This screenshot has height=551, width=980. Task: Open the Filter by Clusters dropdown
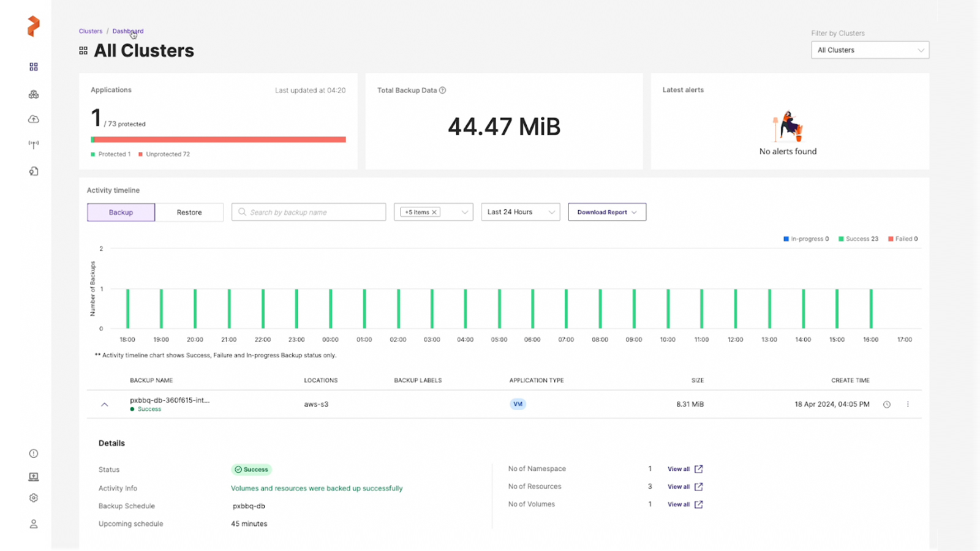tap(870, 50)
